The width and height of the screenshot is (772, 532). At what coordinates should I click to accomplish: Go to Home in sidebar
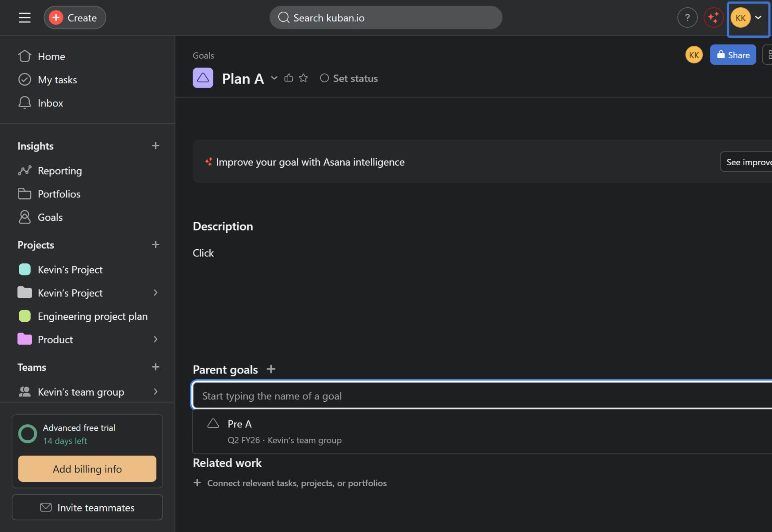coord(51,56)
